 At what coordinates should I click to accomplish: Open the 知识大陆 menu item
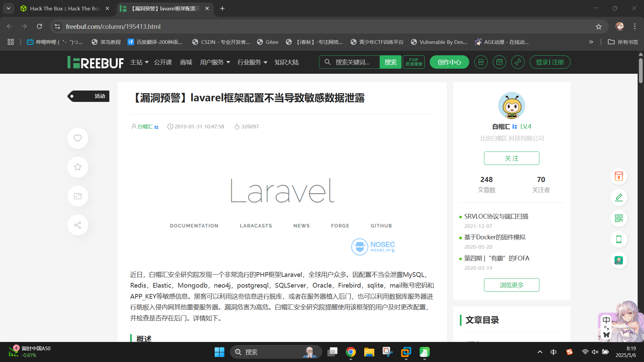286,62
